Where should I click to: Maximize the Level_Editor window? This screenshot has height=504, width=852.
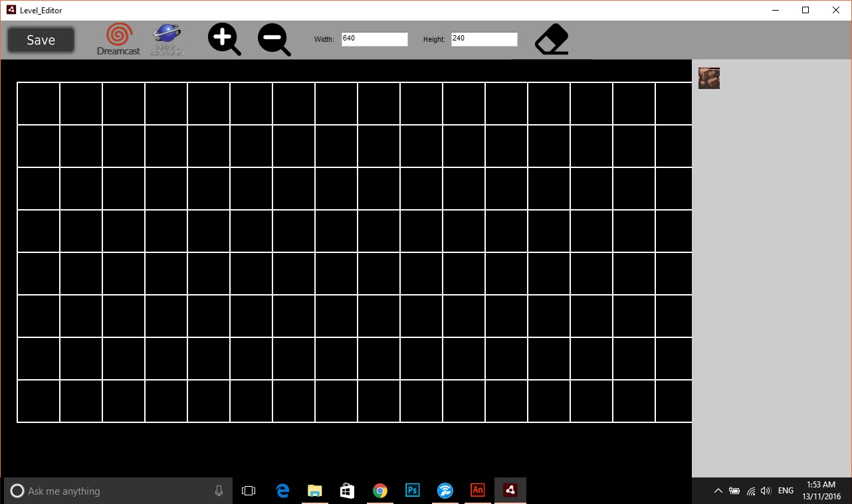(805, 10)
